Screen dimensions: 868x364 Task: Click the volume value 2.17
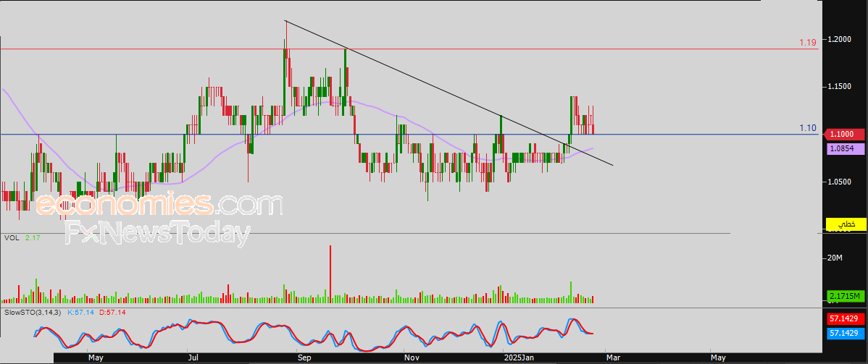(32, 237)
